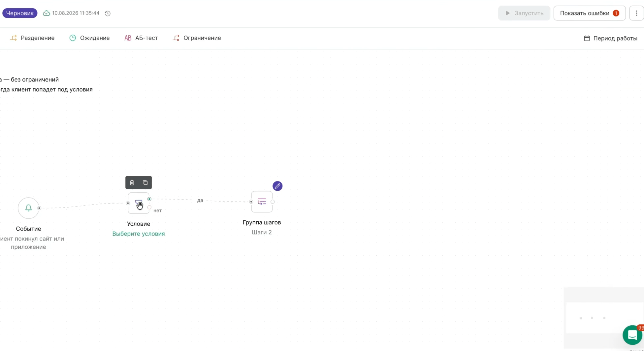Image resolution: width=644 pixels, height=351 pixels.
Task: Delete the Условие node with trash icon
Action: click(132, 182)
